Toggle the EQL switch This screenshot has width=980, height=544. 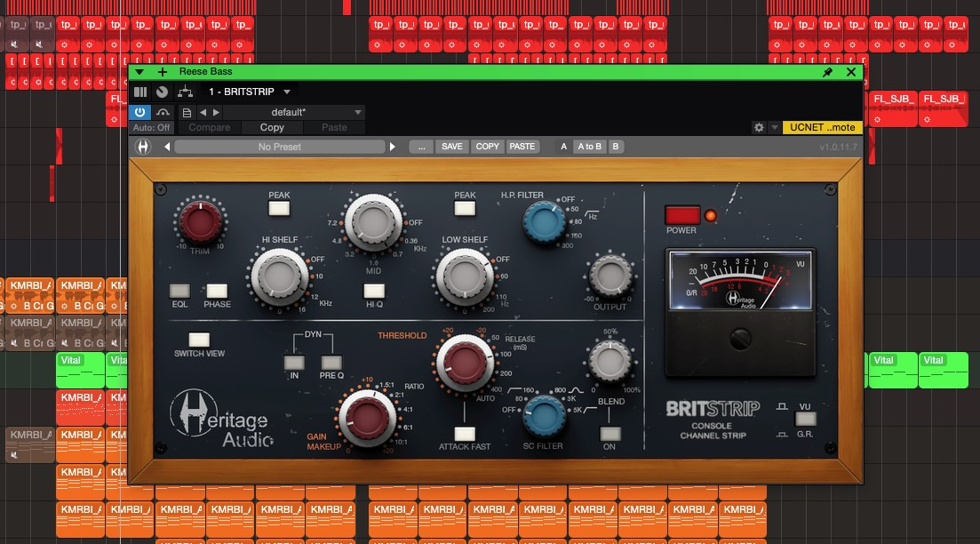coord(179,291)
